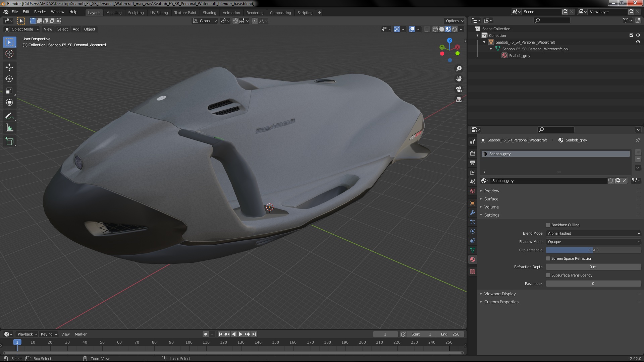Open Physics properties tab
This screenshot has height=362, width=644.
[473, 231]
